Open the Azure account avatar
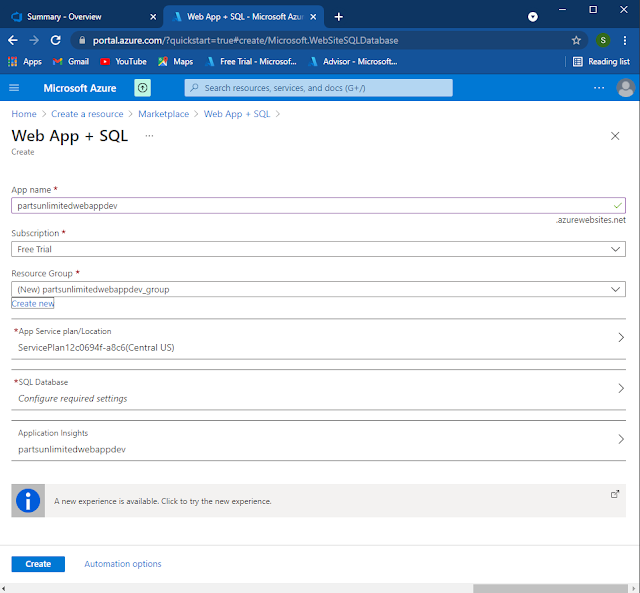 [625, 88]
